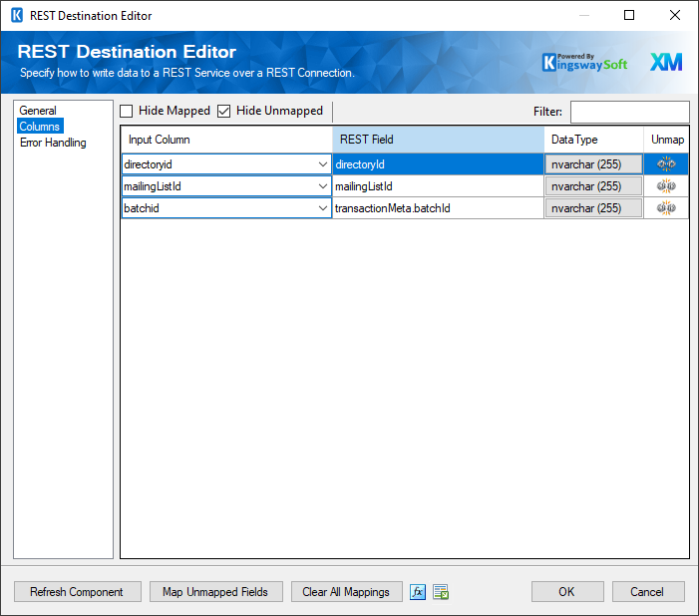Open the Error Handling page
Image resolution: width=699 pixels, height=616 pixels.
coord(53,143)
